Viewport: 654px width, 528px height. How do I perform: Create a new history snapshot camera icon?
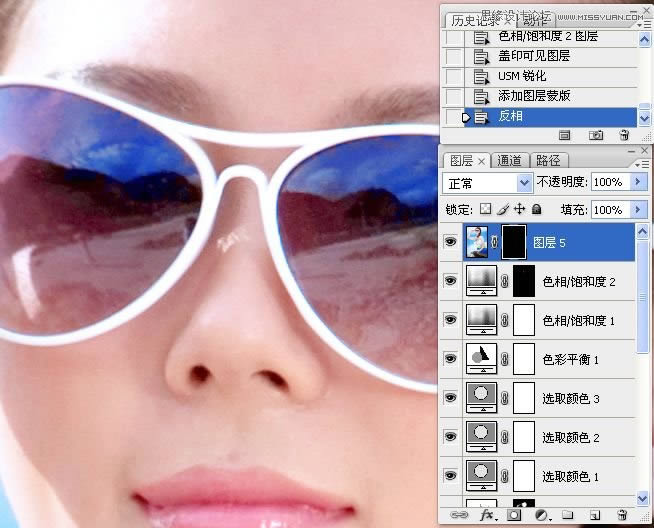pos(596,135)
